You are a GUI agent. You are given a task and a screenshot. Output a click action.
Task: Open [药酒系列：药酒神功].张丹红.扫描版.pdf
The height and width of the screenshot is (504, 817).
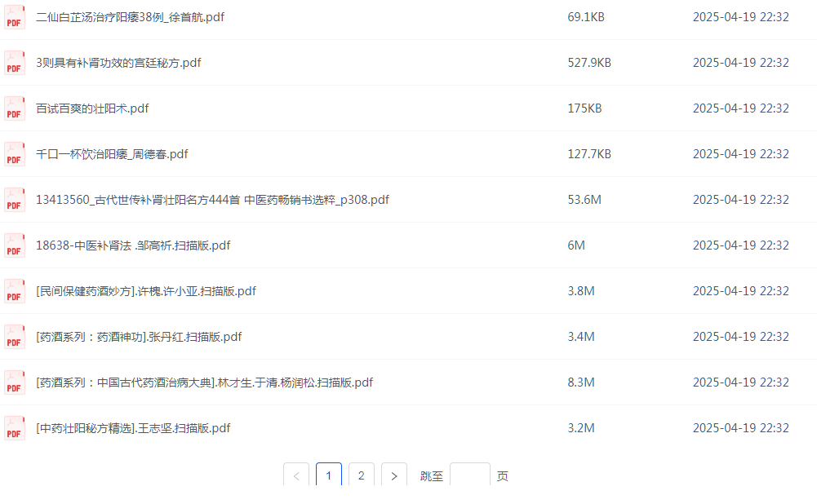[x=139, y=337]
